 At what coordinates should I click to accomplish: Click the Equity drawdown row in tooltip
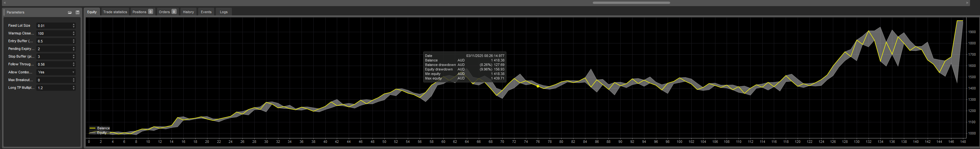coord(465,70)
